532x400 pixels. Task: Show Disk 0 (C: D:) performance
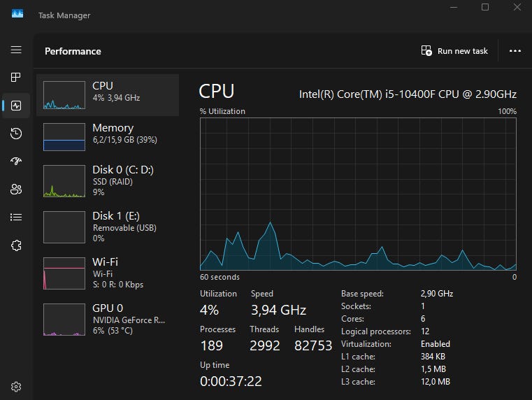108,180
